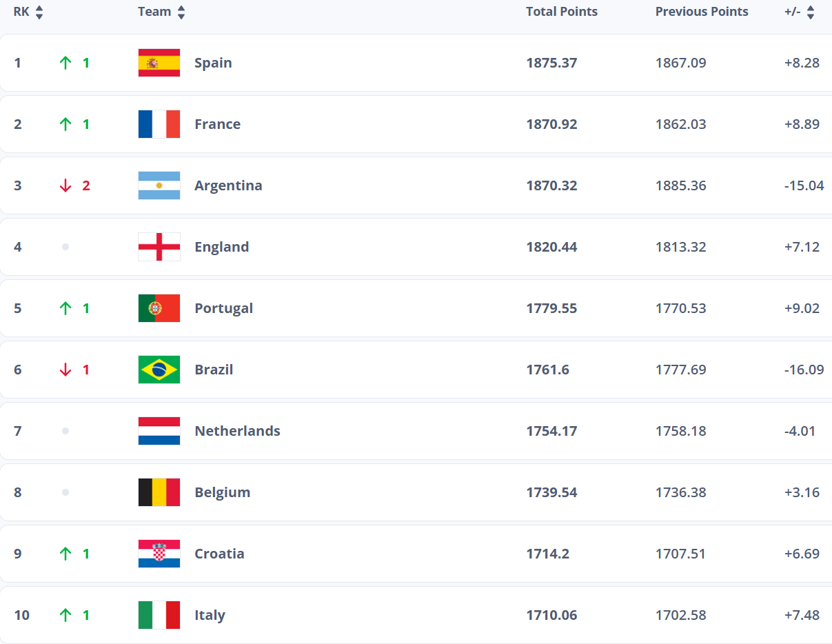Image resolution: width=832 pixels, height=644 pixels.
Task: Select the Total Points column header
Action: tap(562, 12)
